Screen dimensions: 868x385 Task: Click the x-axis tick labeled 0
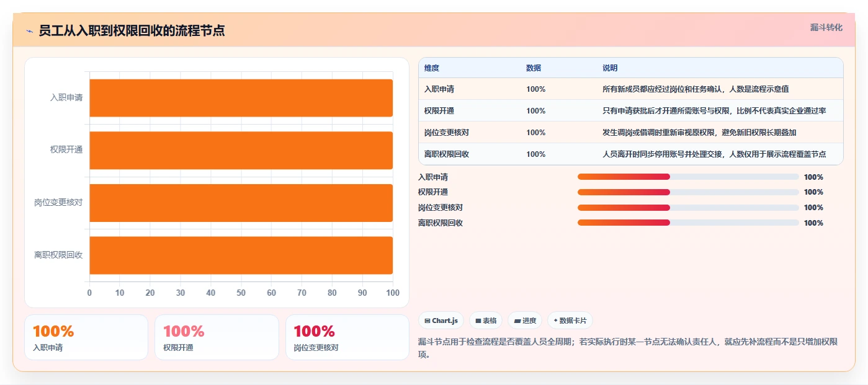89,293
